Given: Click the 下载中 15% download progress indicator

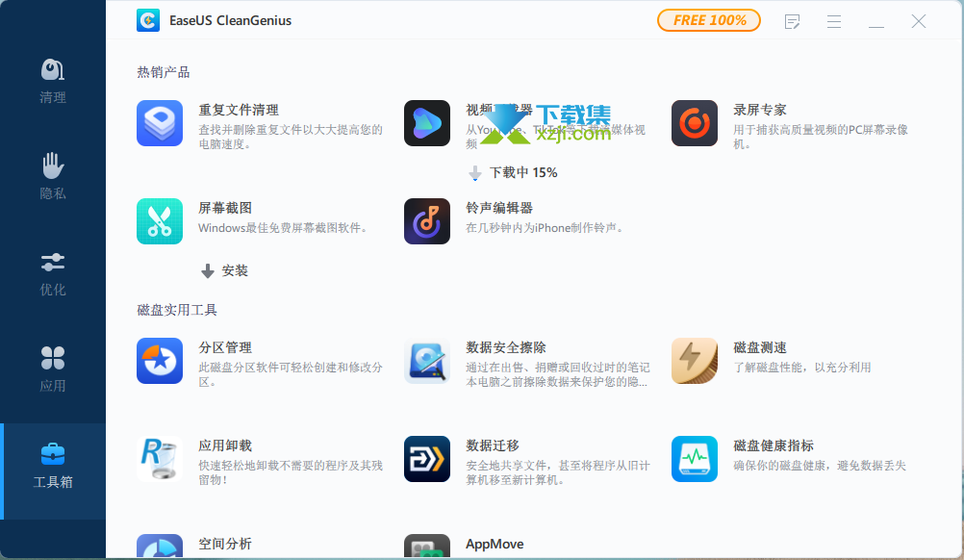Looking at the screenshot, I should pyautogui.click(x=513, y=173).
